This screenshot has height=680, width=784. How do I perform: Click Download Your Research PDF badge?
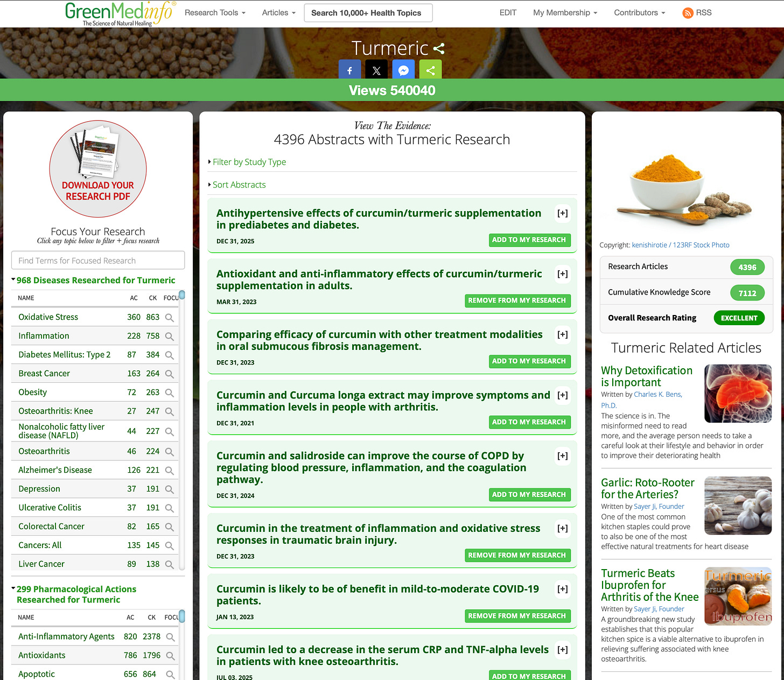[x=98, y=169]
